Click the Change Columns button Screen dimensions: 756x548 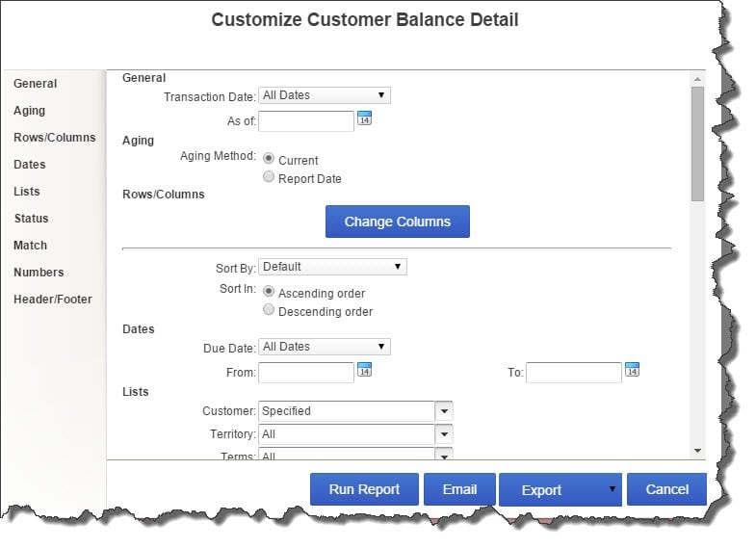398,222
